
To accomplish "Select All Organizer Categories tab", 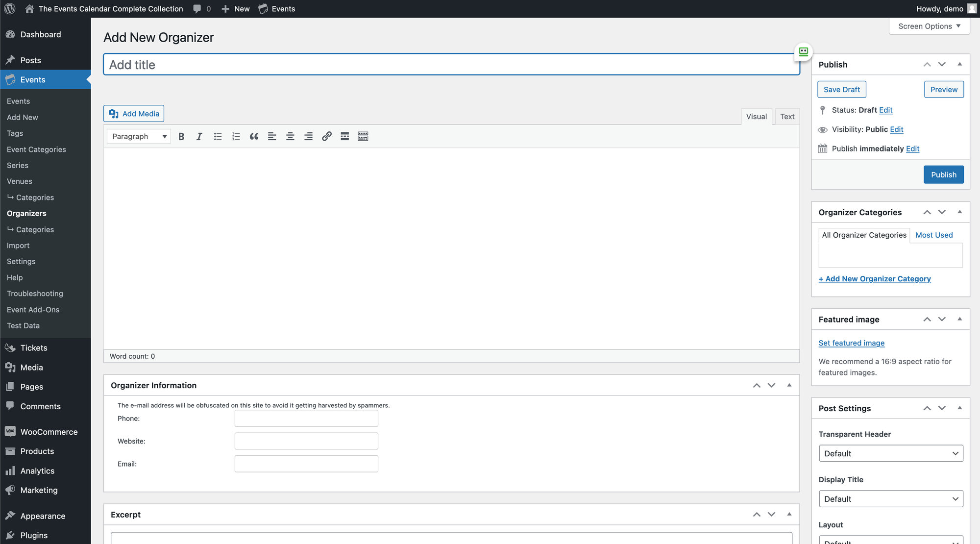I will click(x=864, y=235).
